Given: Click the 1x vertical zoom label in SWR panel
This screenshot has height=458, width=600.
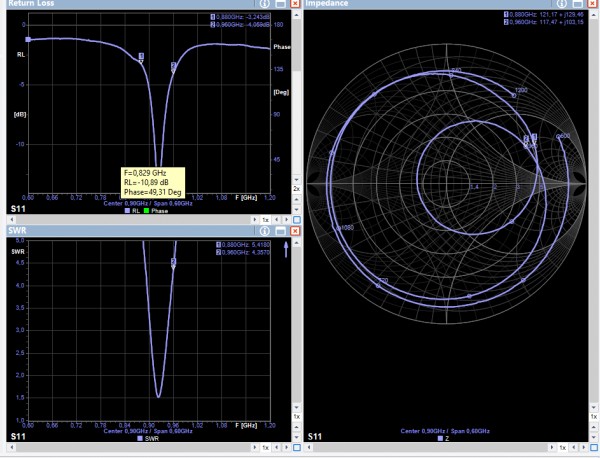Looking at the screenshot, I should [297, 417].
